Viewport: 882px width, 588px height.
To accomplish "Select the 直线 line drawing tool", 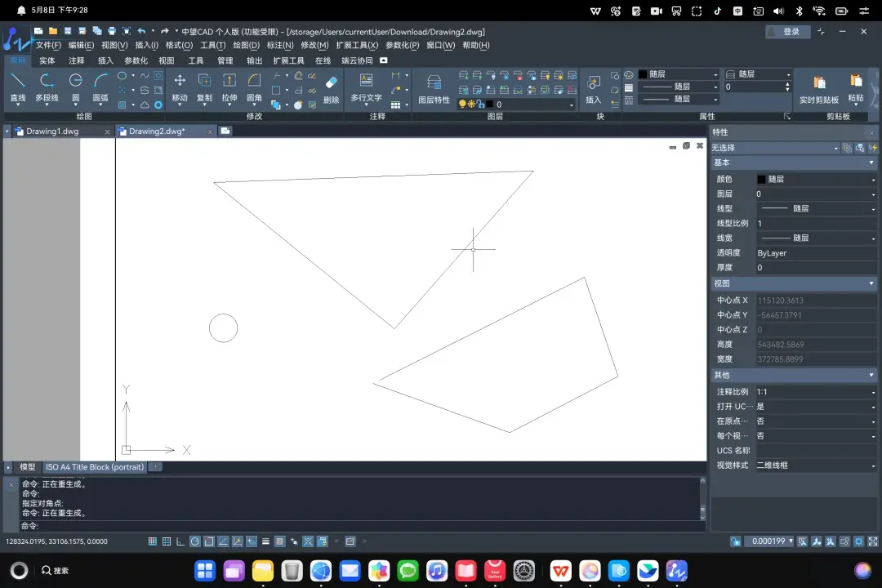I will coord(18,87).
